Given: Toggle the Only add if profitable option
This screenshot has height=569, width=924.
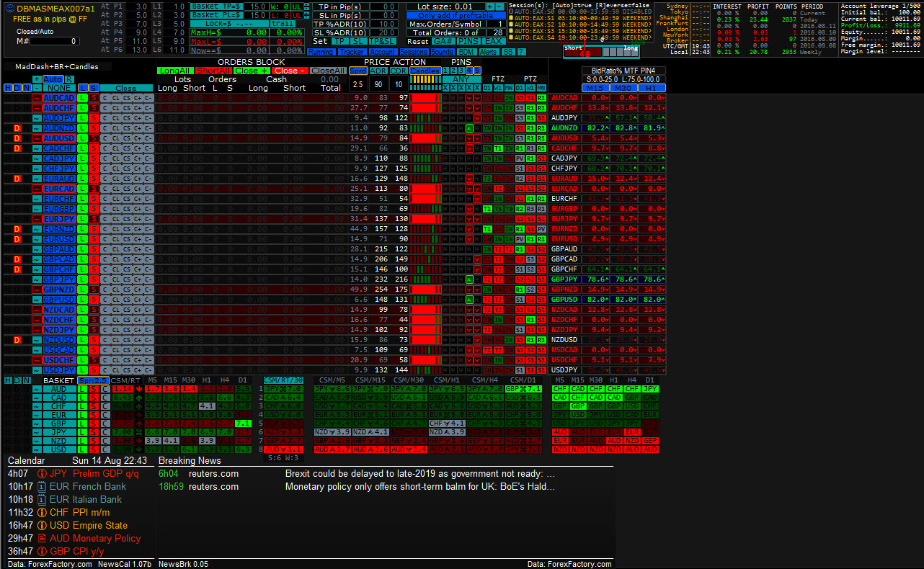Looking at the screenshot, I should (456, 15).
